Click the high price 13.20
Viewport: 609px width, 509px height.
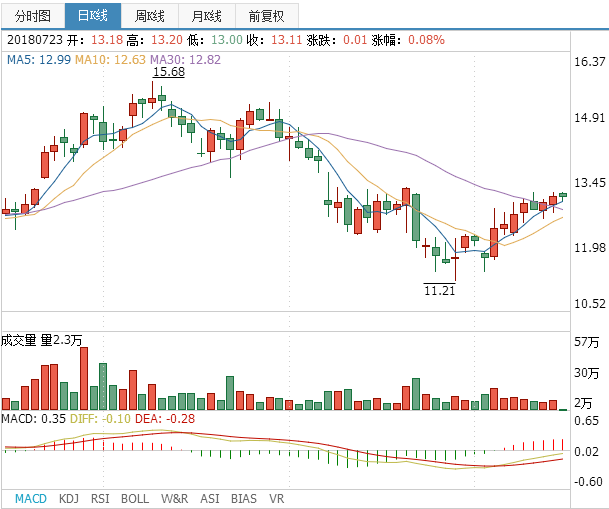pos(167,40)
